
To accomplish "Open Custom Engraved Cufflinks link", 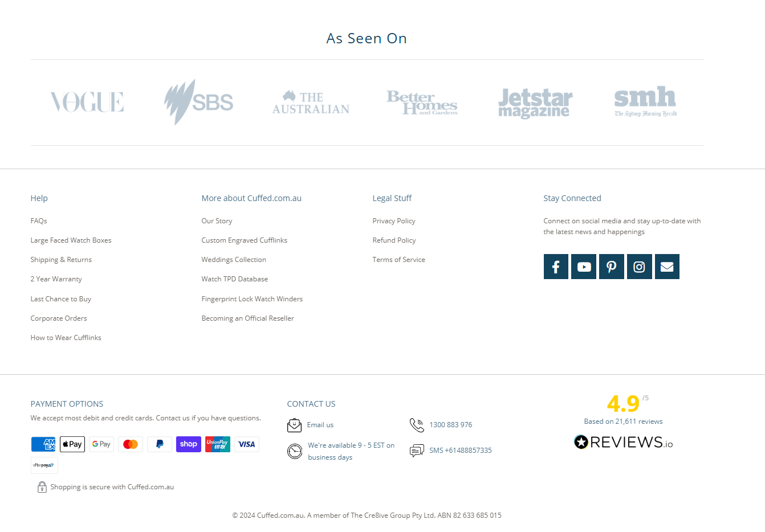I will tap(245, 240).
